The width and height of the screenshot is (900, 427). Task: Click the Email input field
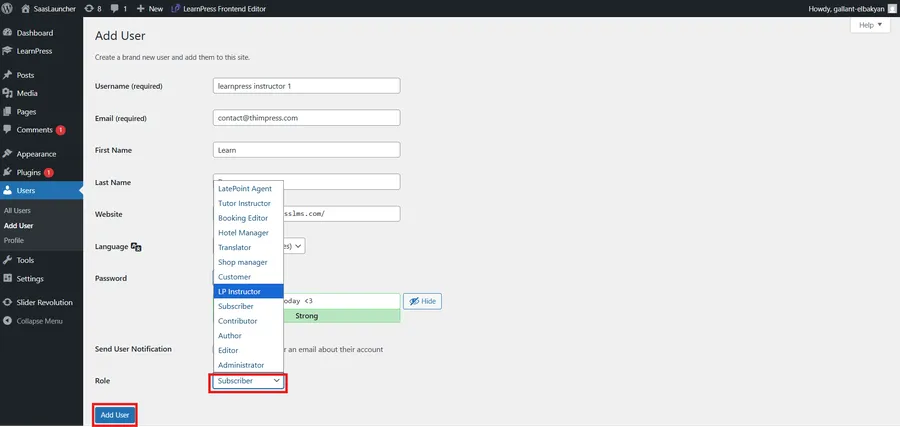(x=306, y=118)
